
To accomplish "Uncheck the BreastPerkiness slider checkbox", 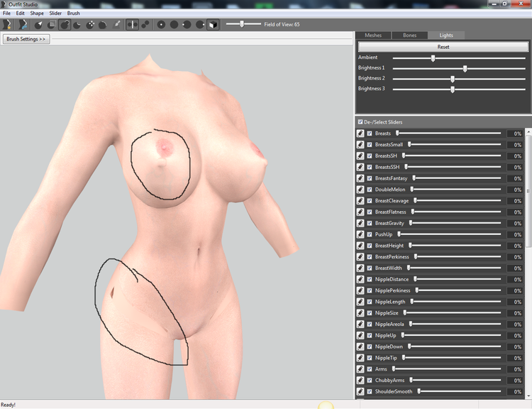I will 370,257.
